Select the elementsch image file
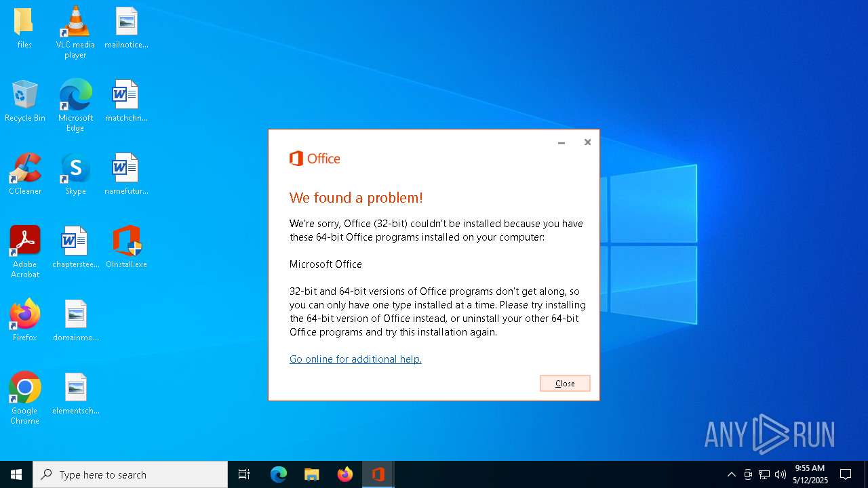The height and width of the screenshot is (488, 868). [x=75, y=394]
